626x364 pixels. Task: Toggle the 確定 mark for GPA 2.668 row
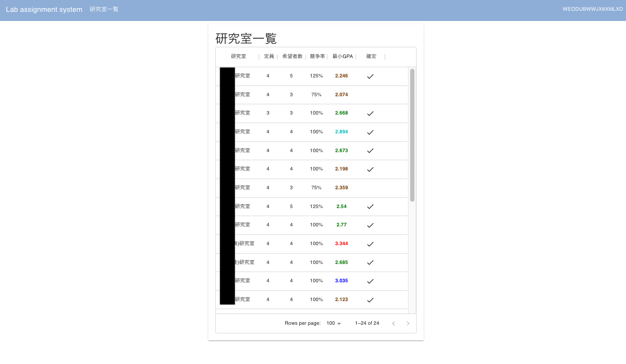coord(370,113)
